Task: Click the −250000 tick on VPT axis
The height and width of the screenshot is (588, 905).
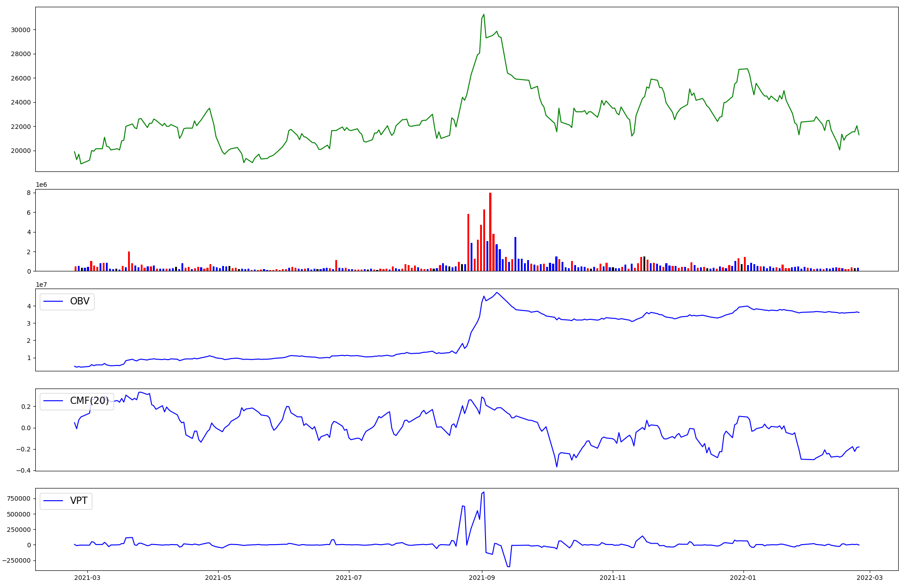Action: 16,560
